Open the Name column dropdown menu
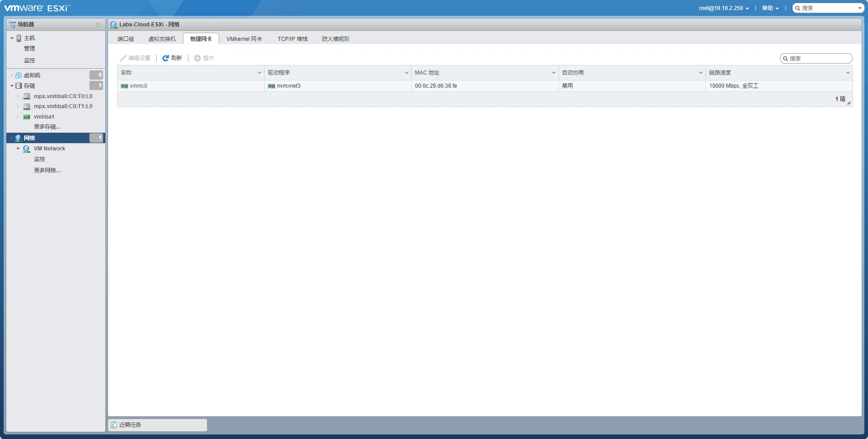The image size is (868, 439). click(260, 73)
